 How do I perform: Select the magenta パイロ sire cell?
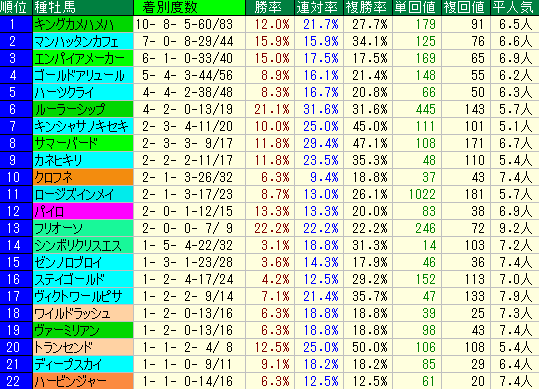(x=83, y=211)
